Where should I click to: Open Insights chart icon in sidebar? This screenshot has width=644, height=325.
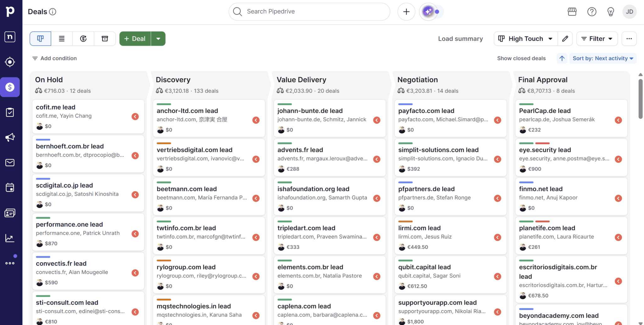tap(10, 238)
